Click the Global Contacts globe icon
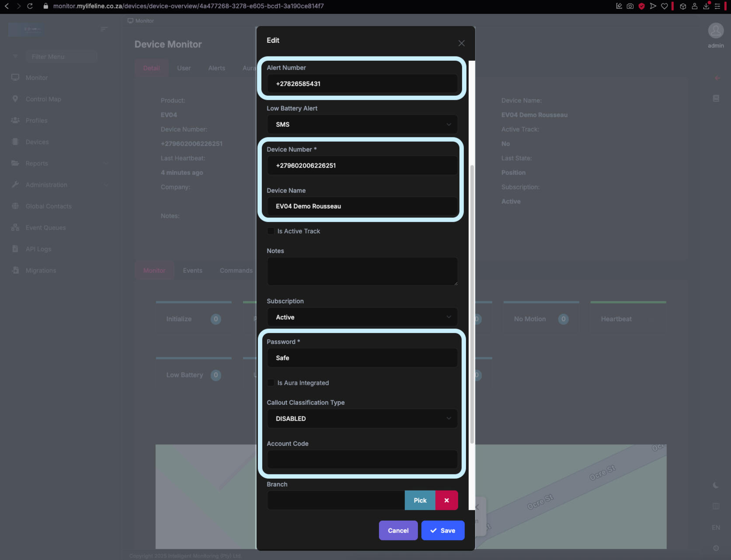Image resolution: width=731 pixels, height=560 pixels. [15, 206]
